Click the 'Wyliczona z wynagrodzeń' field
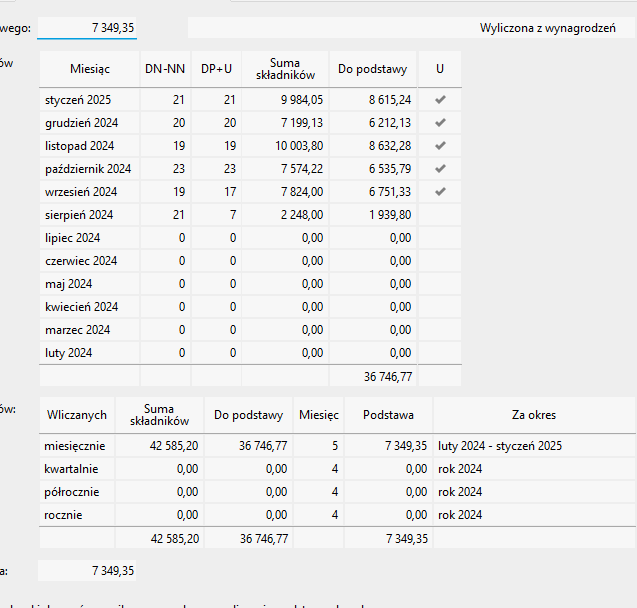Image resolution: width=637 pixels, height=608 pixels. [411, 28]
